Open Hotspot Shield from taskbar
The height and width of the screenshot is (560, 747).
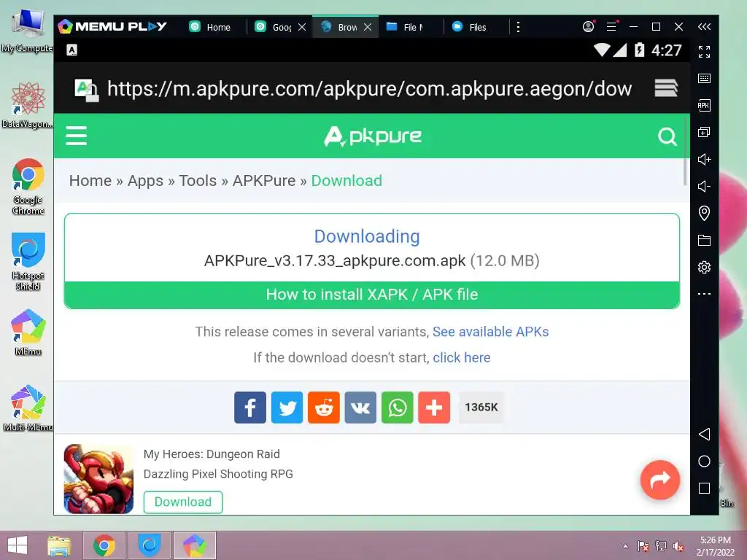point(149,545)
